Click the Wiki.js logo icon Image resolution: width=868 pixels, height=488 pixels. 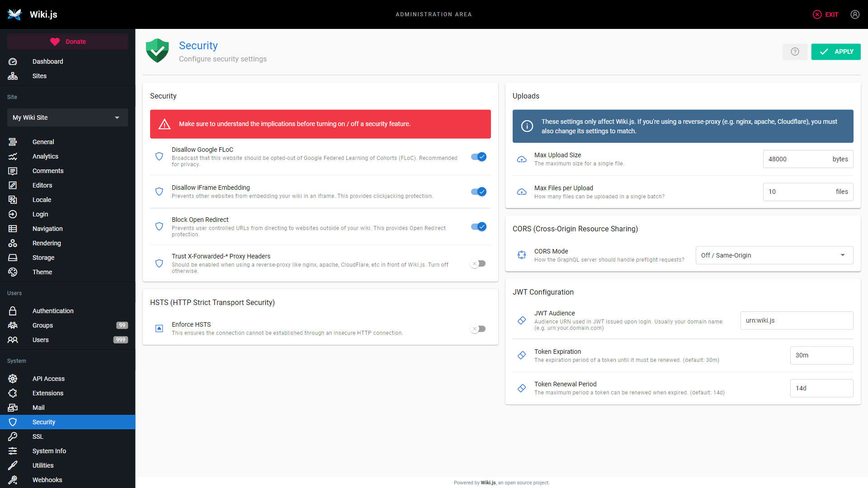point(14,14)
